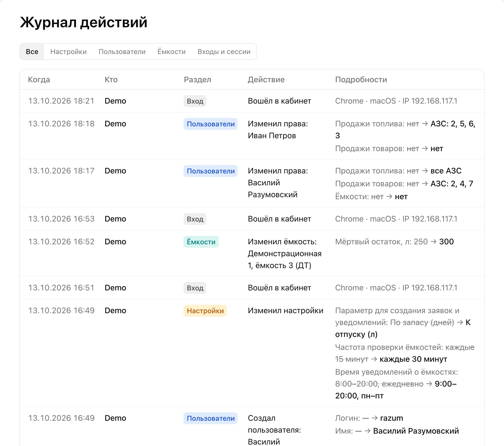Click the "Продажи товаров: АЗС: 2, 4, 7" detail
Image resolution: width=504 pixels, height=446 pixels.
coord(404,184)
